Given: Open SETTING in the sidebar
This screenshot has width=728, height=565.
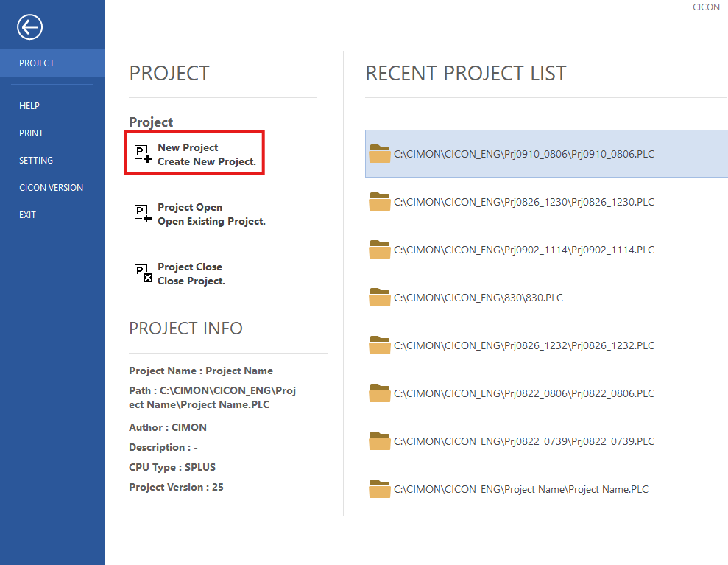Looking at the screenshot, I should coord(36,161).
